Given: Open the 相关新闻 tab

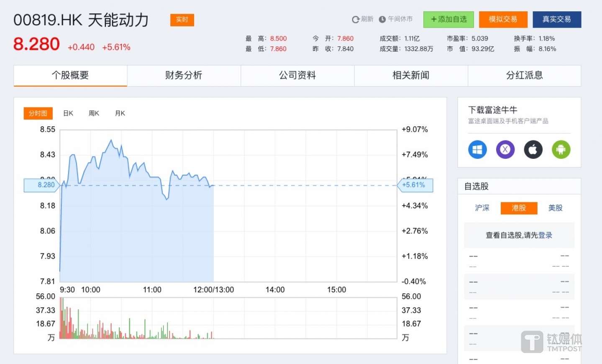Looking at the screenshot, I should pos(411,76).
